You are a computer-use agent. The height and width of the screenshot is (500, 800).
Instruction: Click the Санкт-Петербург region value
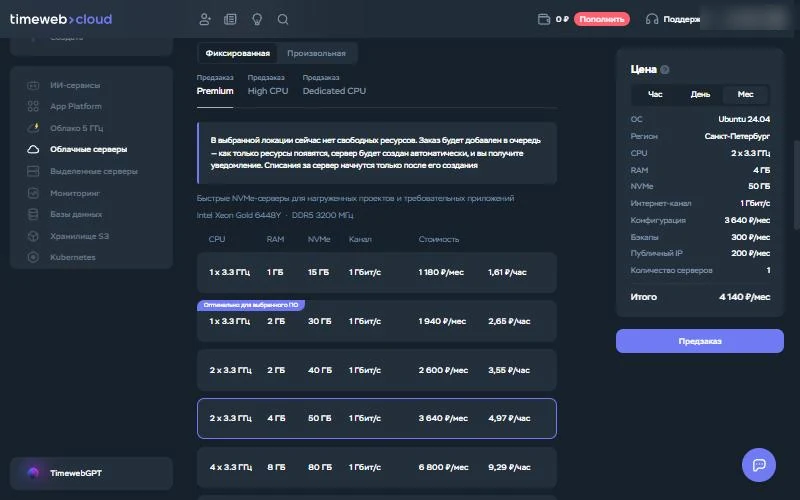tap(737, 136)
